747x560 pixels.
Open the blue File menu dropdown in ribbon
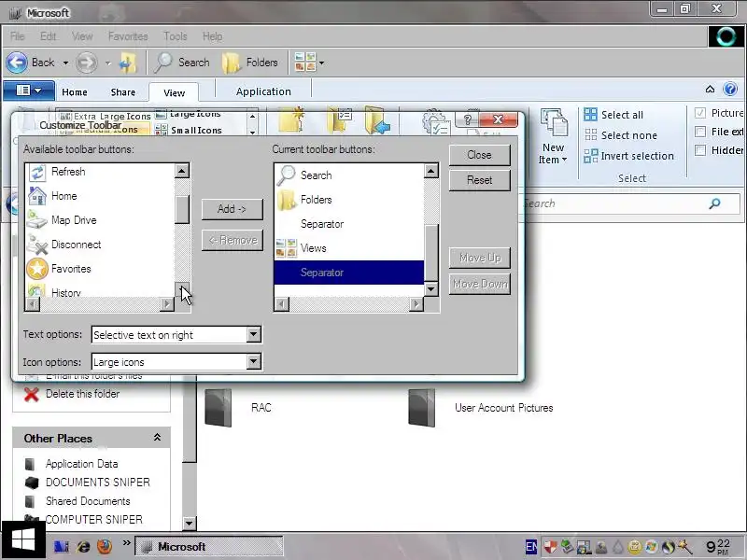tap(29, 90)
